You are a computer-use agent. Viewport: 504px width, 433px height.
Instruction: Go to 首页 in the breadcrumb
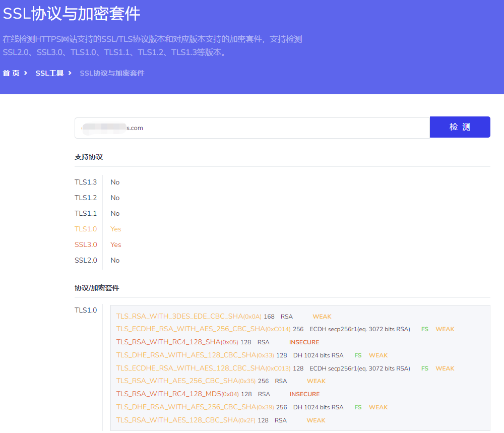click(x=11, y=73)
